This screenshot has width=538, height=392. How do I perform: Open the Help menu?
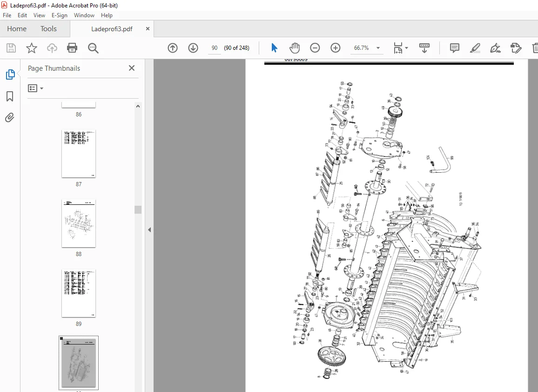click(x=107, y=15)
